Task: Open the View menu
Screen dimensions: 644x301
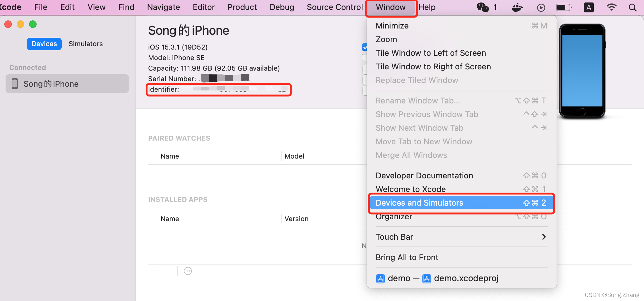Action: click(x=96, y=7)
